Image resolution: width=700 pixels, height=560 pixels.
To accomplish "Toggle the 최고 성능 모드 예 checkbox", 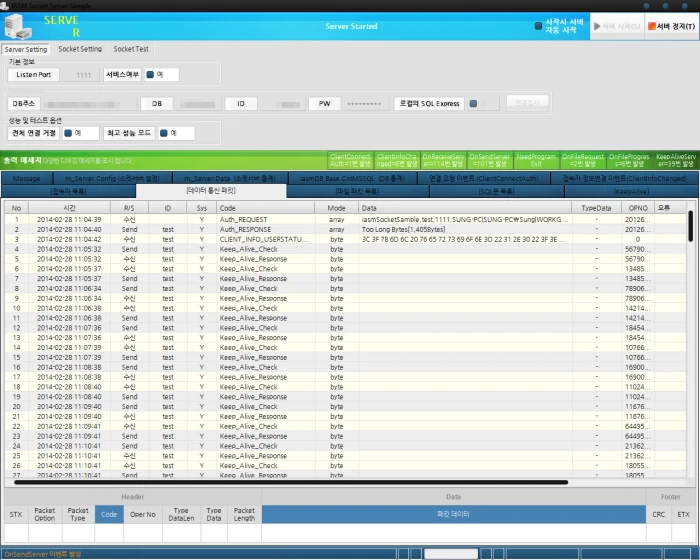I will 163,133.
